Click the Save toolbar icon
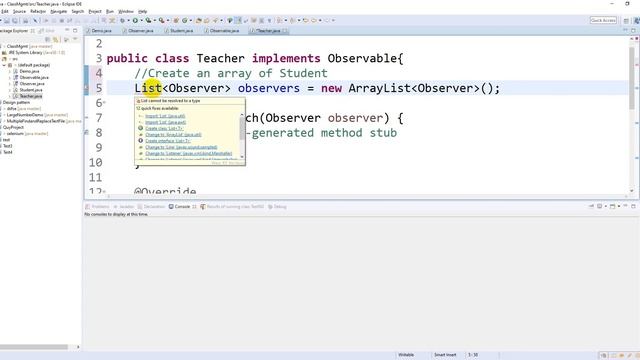Viewport: 640px width, 360px height. 7,20
